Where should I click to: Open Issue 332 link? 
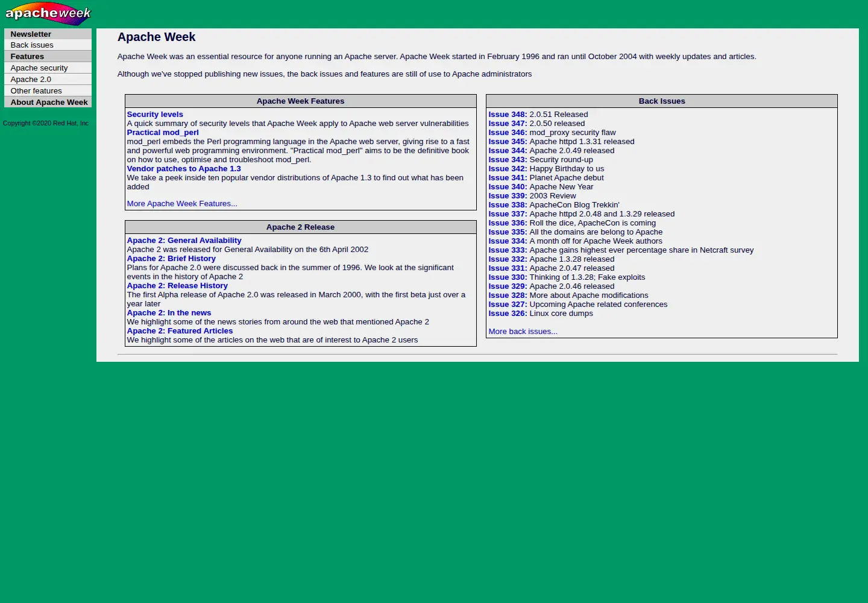tap(508, 259)
